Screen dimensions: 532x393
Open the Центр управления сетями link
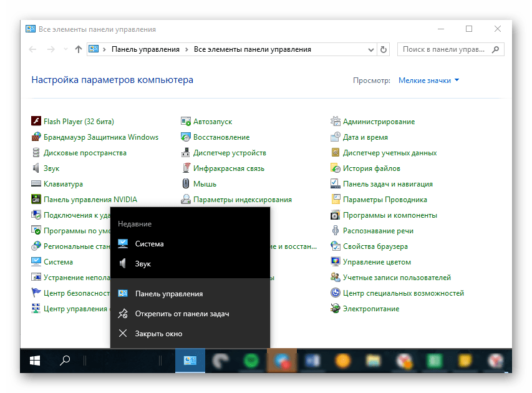click(75, 309)
